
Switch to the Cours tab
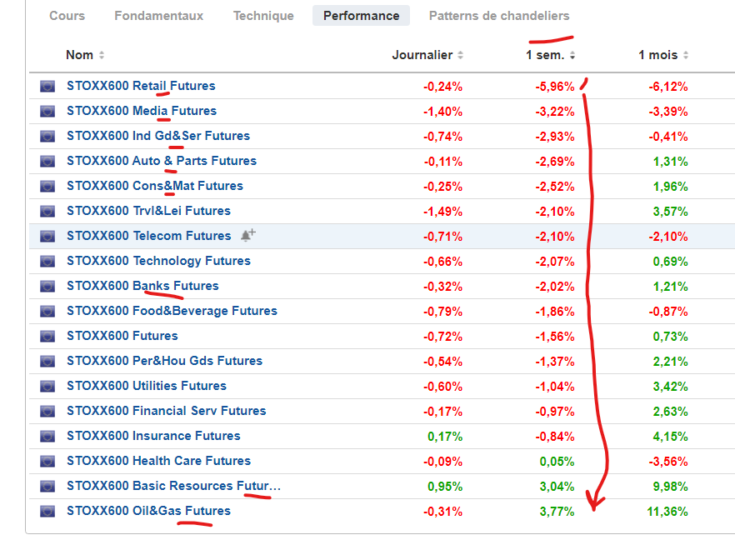click(x=67, y=16)
